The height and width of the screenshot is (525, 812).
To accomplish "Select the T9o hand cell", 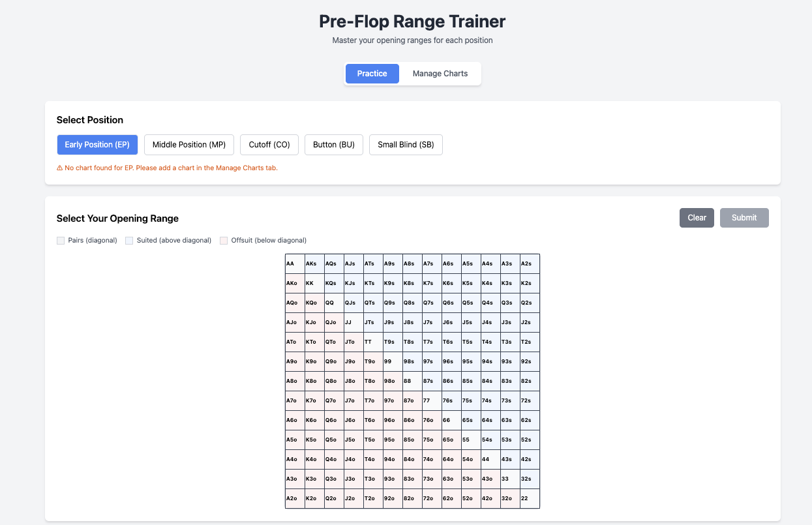I will pyautogui.click(x=374, y=362).
